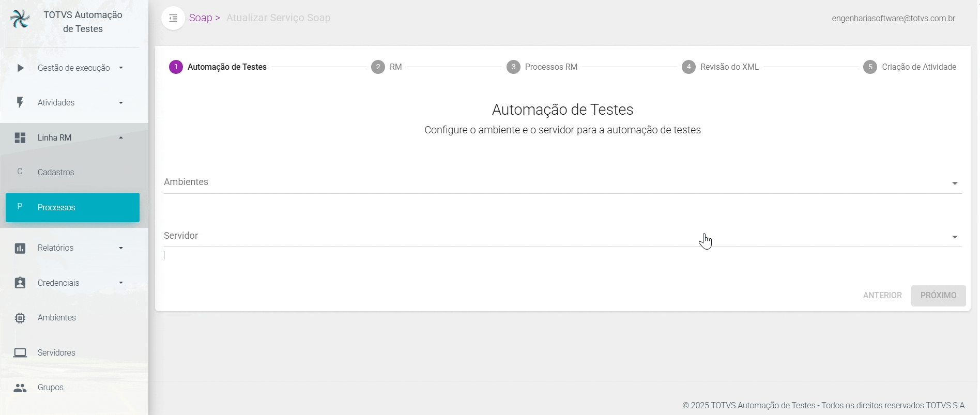Go to Grupos in the sidebar
The width and height of the screenshot is (980, 415).
point(72,388)
